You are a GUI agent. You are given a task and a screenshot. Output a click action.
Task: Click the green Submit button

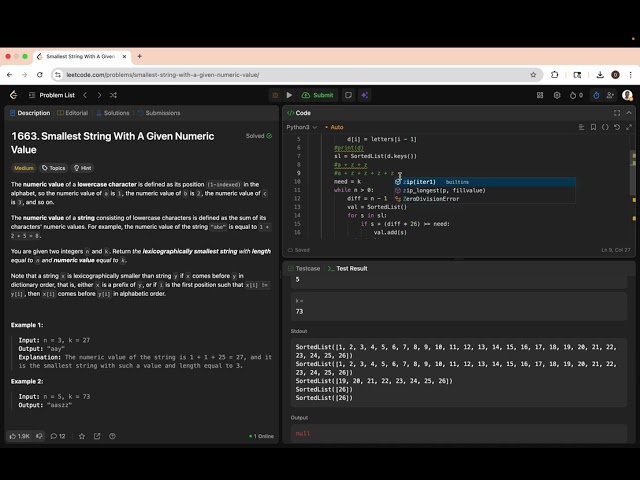pos(318,95)
